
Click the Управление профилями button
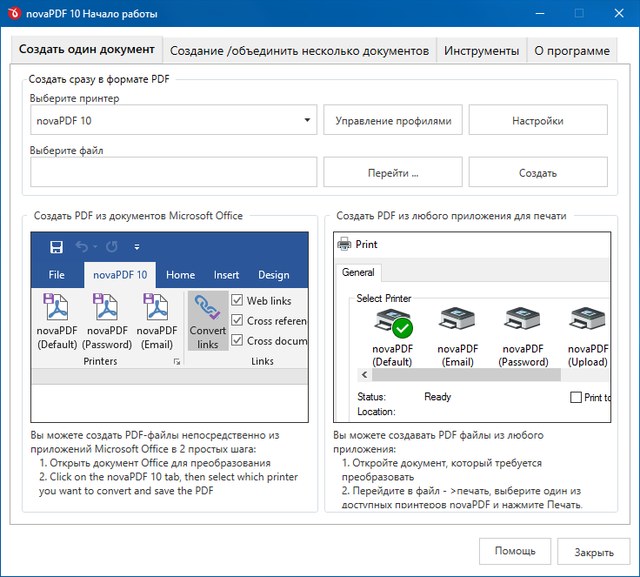392,121
